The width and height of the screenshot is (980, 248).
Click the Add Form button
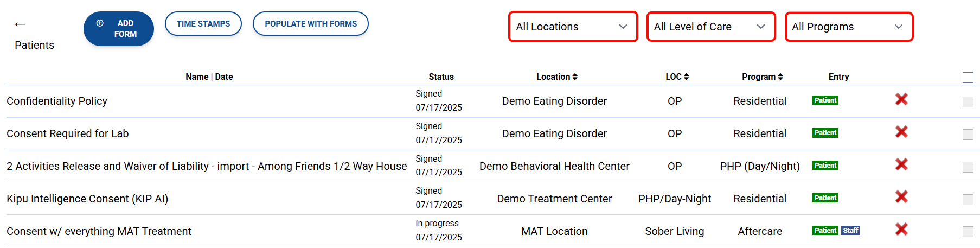119,29
